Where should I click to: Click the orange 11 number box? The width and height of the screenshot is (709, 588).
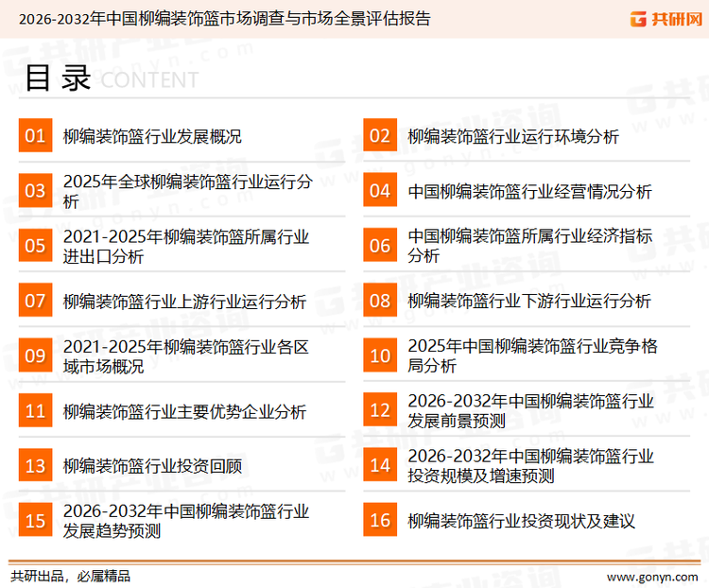tap(35, 410)
